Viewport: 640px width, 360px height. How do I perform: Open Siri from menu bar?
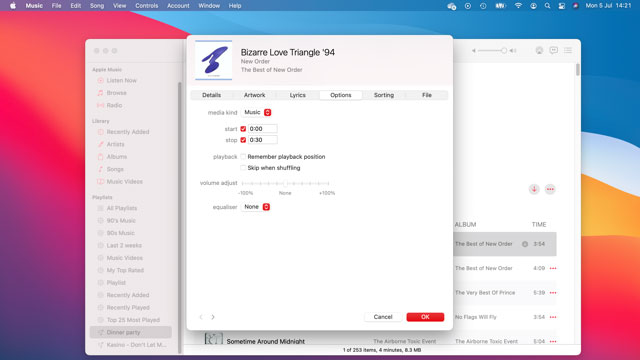coord(576,6)
